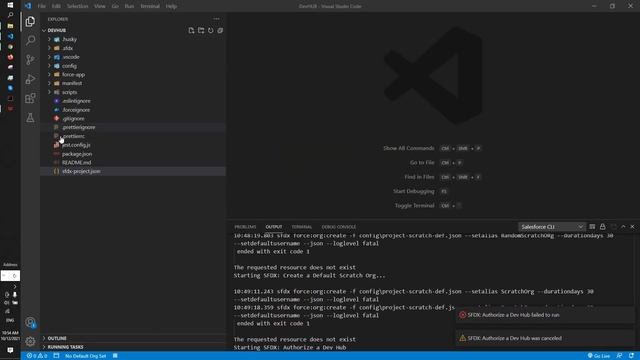Open the View menu
Viewport: 640px width, 360px height.
[x=100, y=6]
